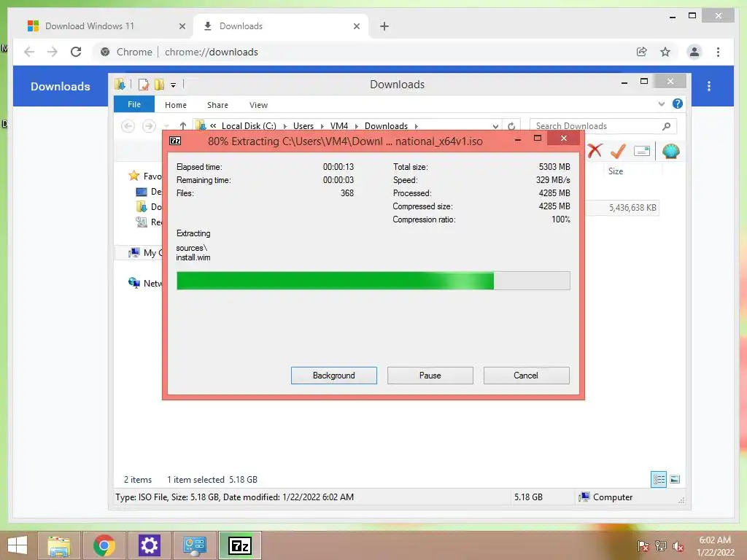Image resolution: width=747 pixels, height=560 pixels.
Task: Click the green extraction progress bar
Action: point(373,281)
